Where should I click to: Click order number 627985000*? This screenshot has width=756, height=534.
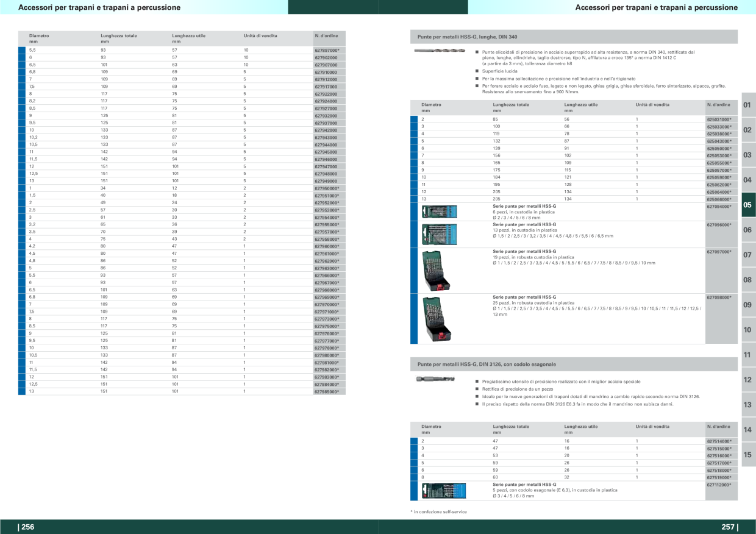(326, 391)
